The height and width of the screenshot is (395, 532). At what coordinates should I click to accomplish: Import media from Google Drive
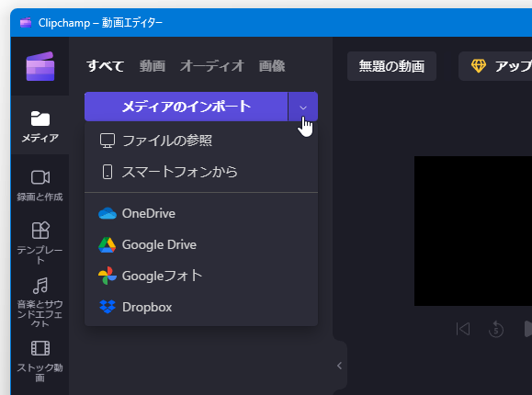pos(201,244)
